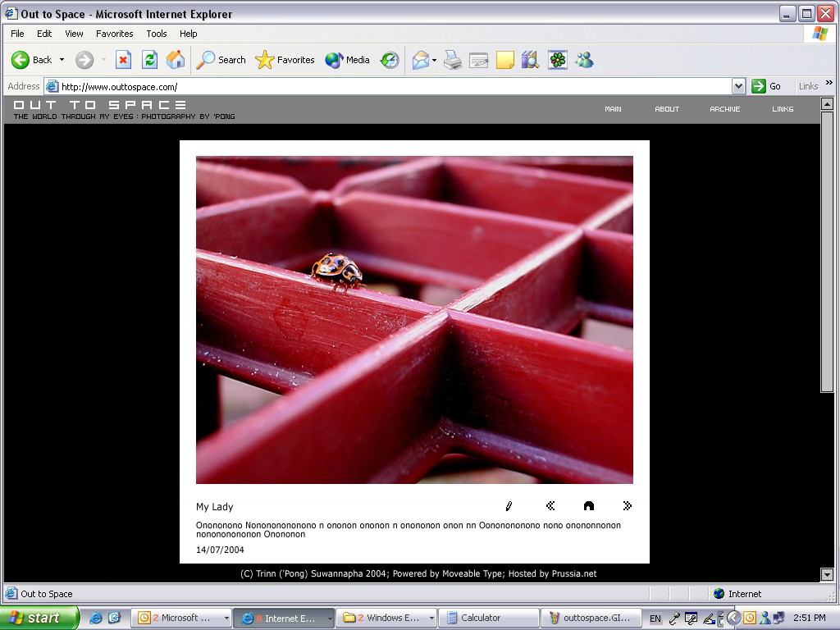
Task: Expand the address bar dropdown arrow
Action: tap(738, 86)
